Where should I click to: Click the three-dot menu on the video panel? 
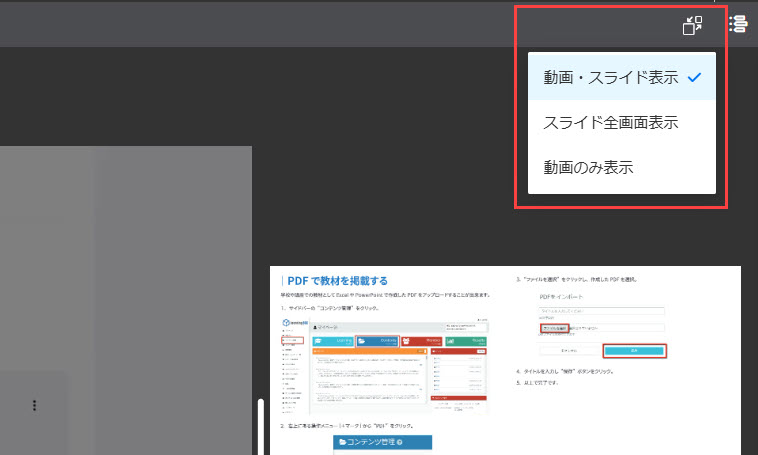tap(34, 405)
